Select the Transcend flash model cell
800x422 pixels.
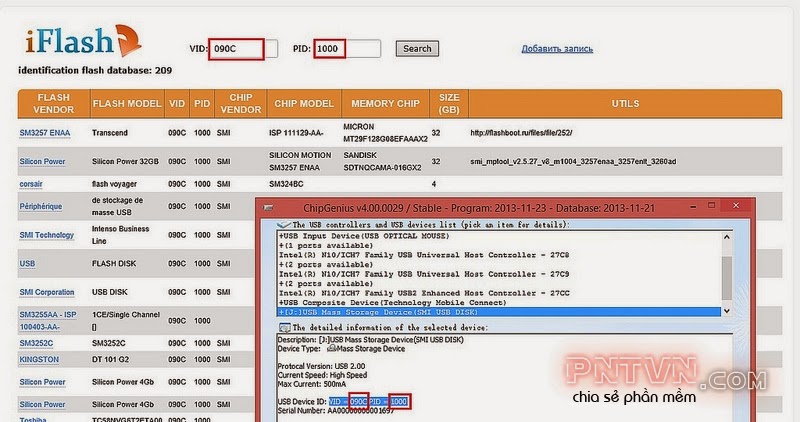pos(110,133)
